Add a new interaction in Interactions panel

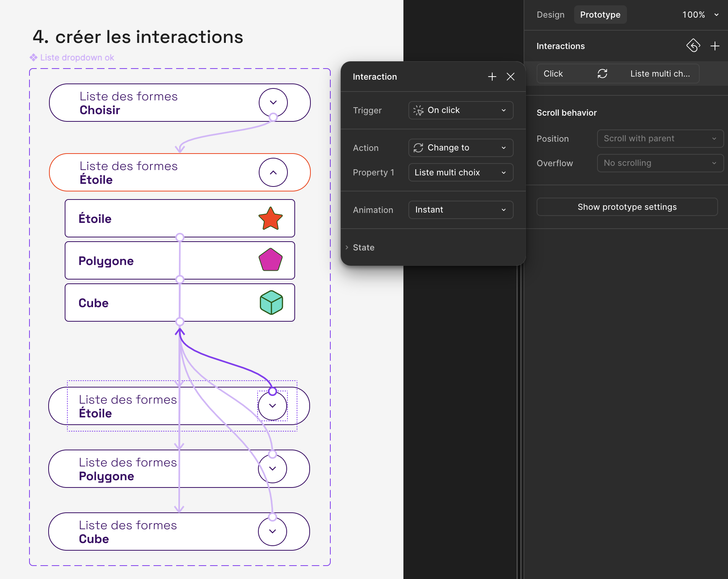(x=715, y=46)
